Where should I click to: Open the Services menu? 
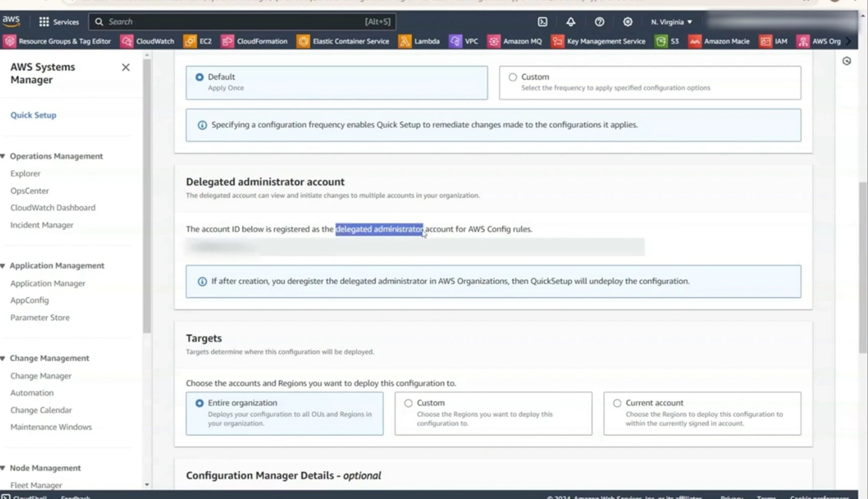[x=59, y=22]
